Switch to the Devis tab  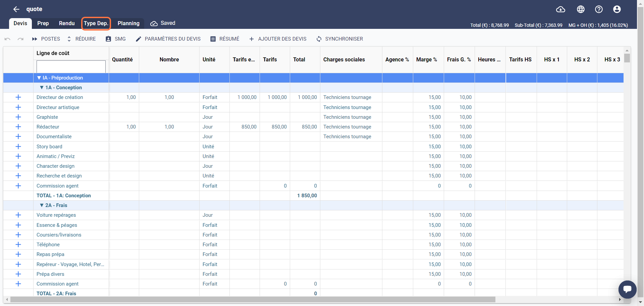coord(20,23)
